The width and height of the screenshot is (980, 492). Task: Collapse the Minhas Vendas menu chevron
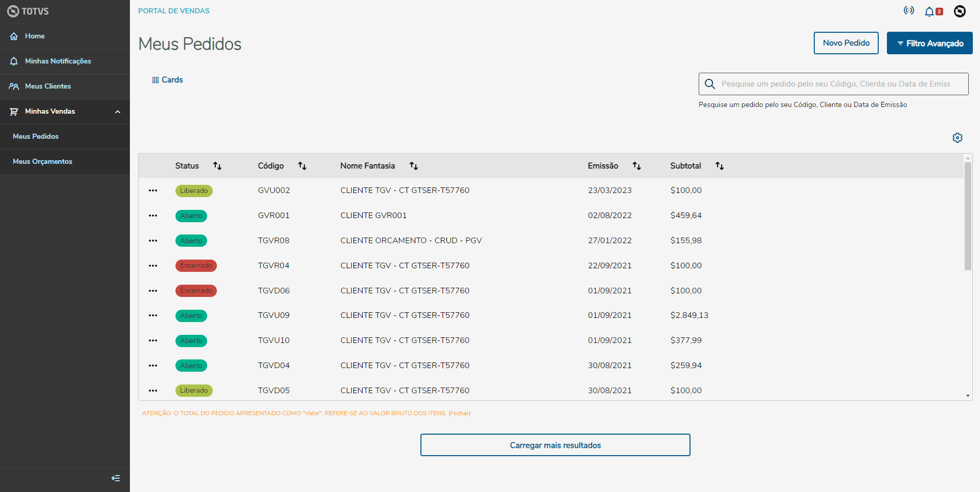click(x=118, y=112)
